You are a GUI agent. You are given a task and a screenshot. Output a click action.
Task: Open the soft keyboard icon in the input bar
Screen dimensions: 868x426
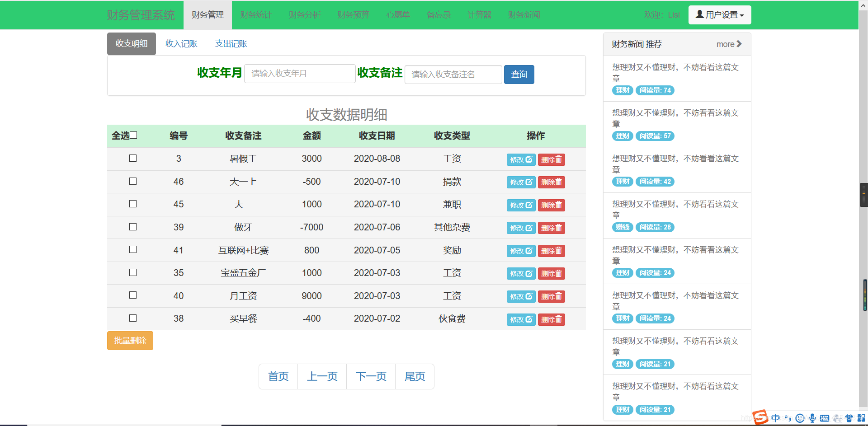(825, 418)
